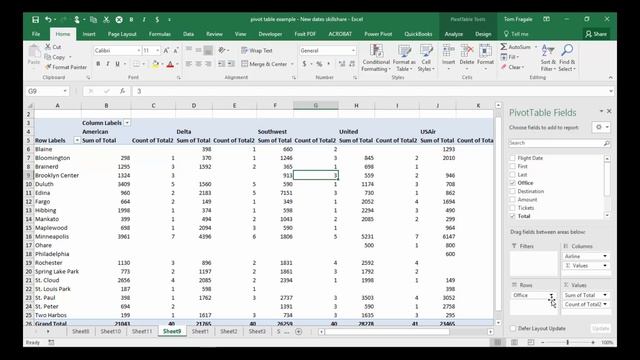Click the PivotTable fields Search box

tap(559, 143)
